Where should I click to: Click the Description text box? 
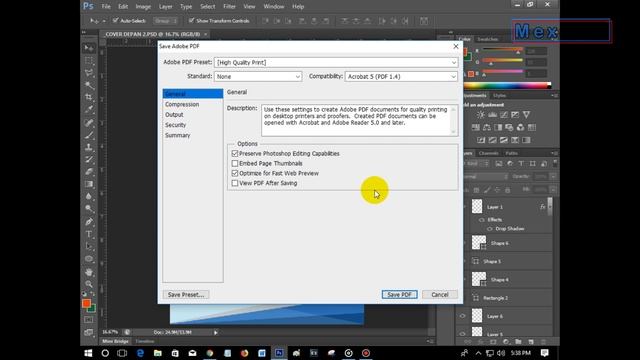[360, 120]
